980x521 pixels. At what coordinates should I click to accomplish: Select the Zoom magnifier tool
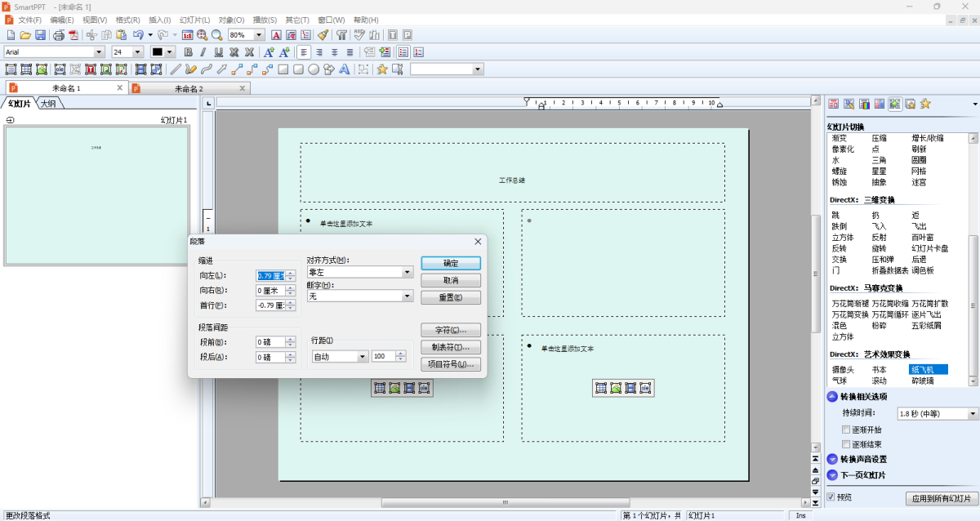(x=216, y=36)
